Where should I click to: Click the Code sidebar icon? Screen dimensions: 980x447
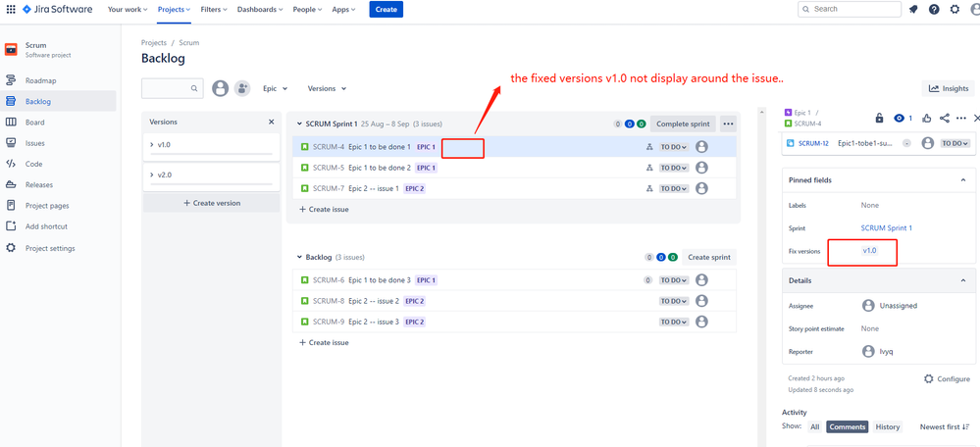11,164
